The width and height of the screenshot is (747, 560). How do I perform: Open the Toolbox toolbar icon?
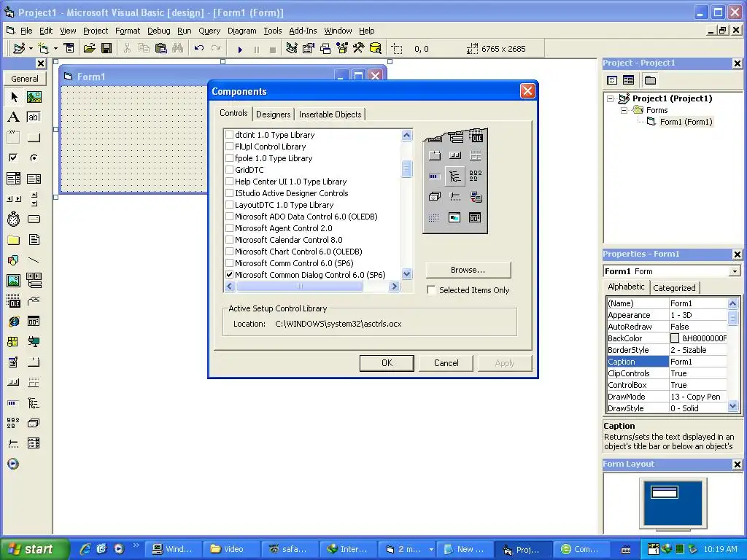tap(358, 49)
